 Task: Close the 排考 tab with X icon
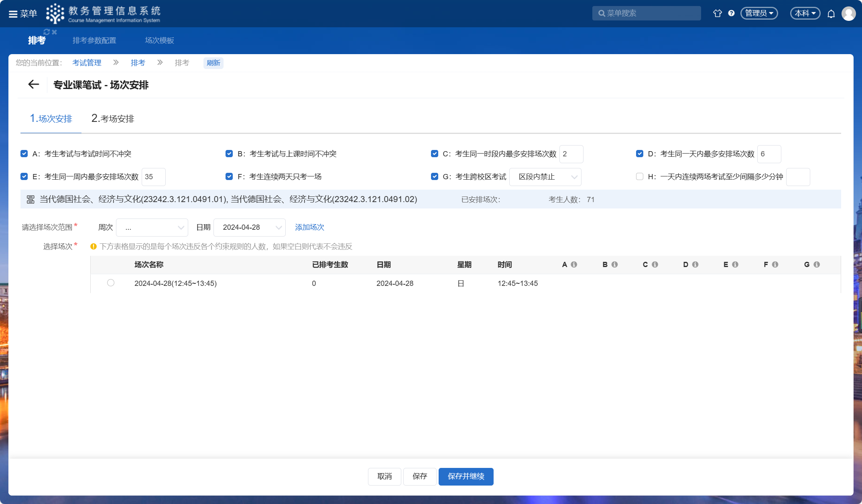[x=55, y=32]
